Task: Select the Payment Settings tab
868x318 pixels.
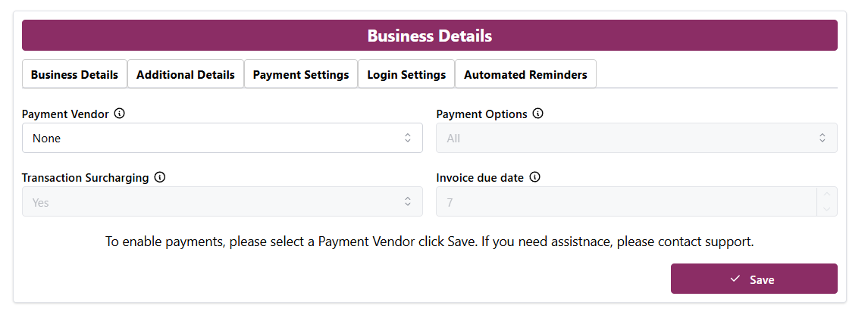Action: (x=301, y=75)
